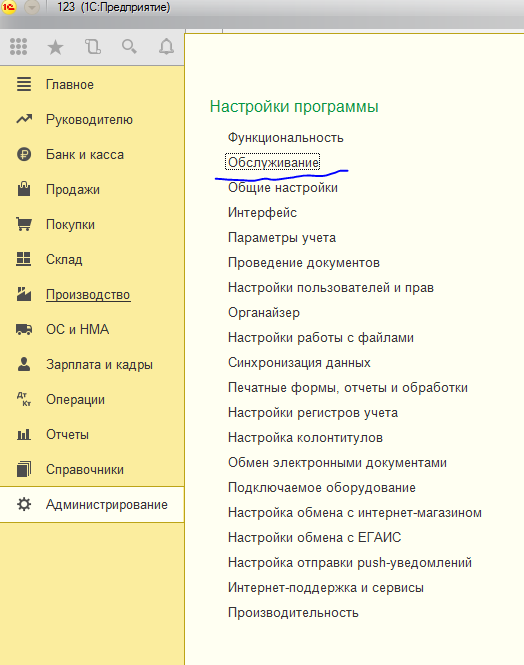The height and width of the screenshot is (665, 524).
Task: Click the Органайзер link
Action: click(264, 313)
